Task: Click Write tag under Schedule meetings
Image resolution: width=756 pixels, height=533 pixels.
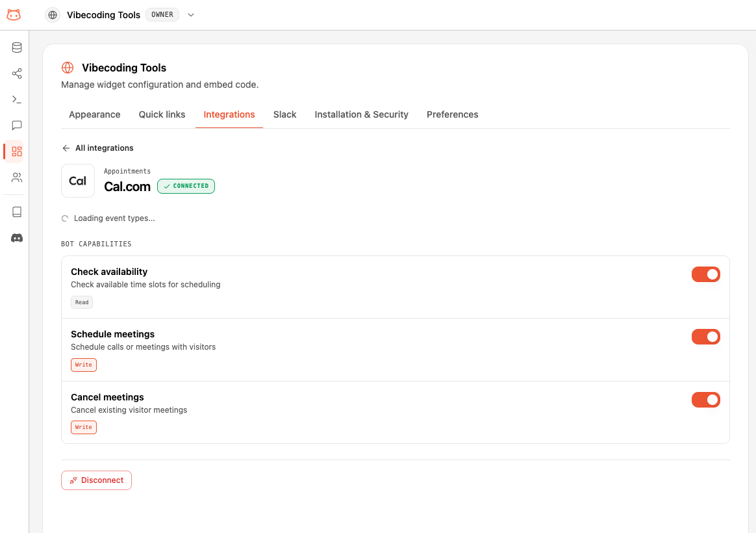Action: (x=83, y=365)
